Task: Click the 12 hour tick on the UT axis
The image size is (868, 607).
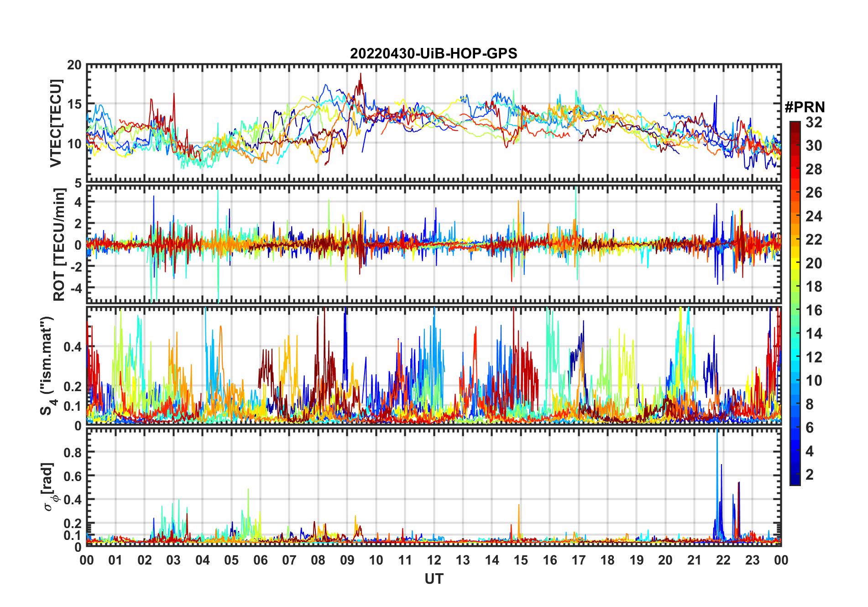Action: pyautogui.click(x=434, y=560)
